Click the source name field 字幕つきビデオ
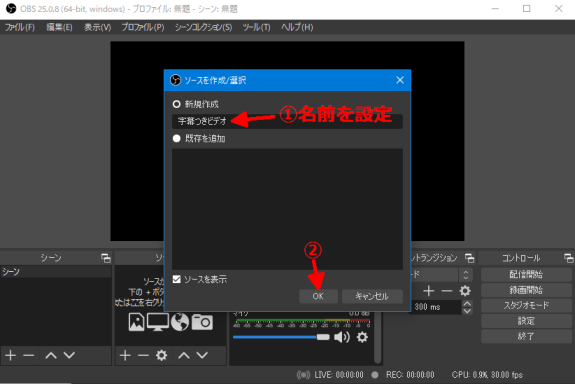This screenshot has height=384, width=575. [287, 121]
